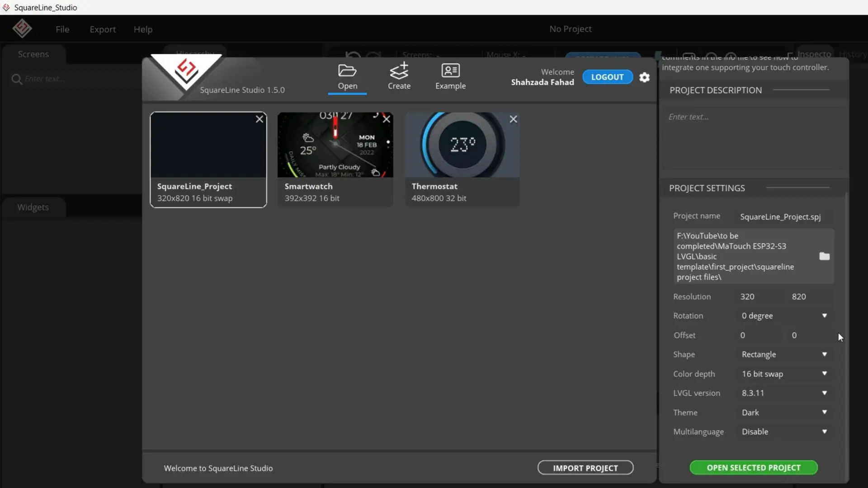Click the IMPORT PROJECT button
The image size is (868, 488).
point(585,468)
